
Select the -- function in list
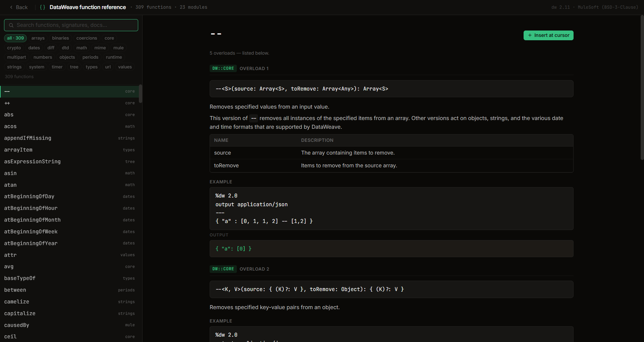click(69, 92)
